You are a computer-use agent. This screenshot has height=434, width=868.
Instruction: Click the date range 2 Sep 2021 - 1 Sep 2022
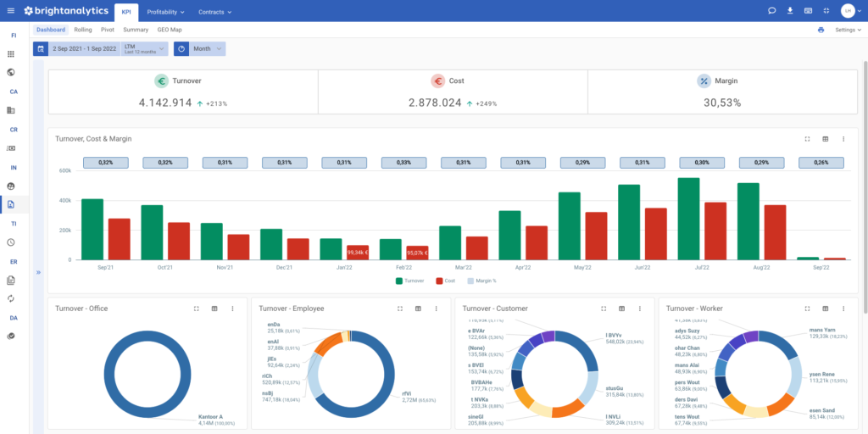point(84,48)
